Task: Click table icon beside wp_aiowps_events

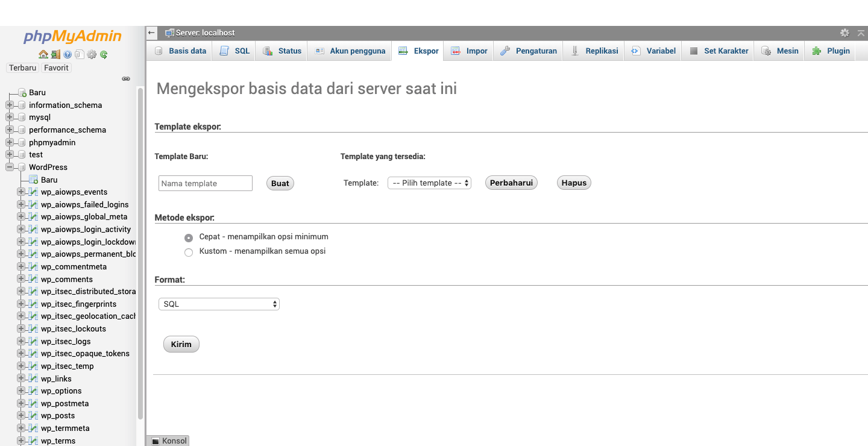Action: tap(34, 192)
